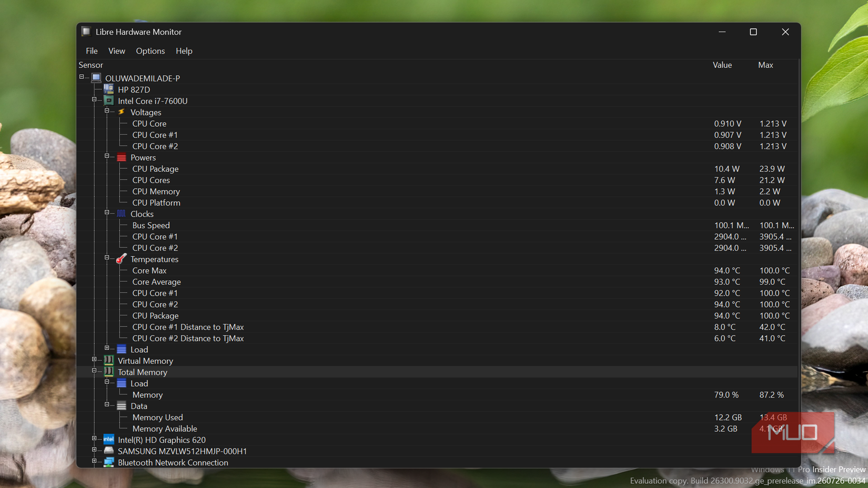
Task: Click the 12.2 GB Memory Used value
Action: pos(728,418)
